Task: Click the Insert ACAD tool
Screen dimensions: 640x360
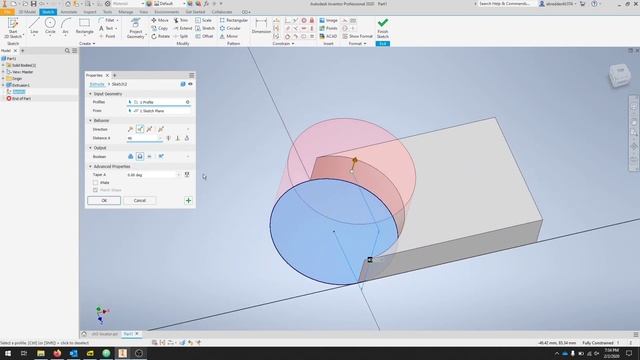Action: point(328,36)
